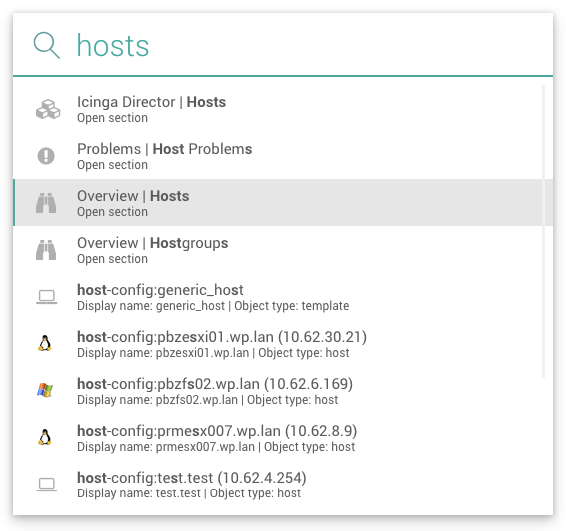Click the magnifying glass search icon
Screen dimensions: 566x531
[x=46, y=45]
